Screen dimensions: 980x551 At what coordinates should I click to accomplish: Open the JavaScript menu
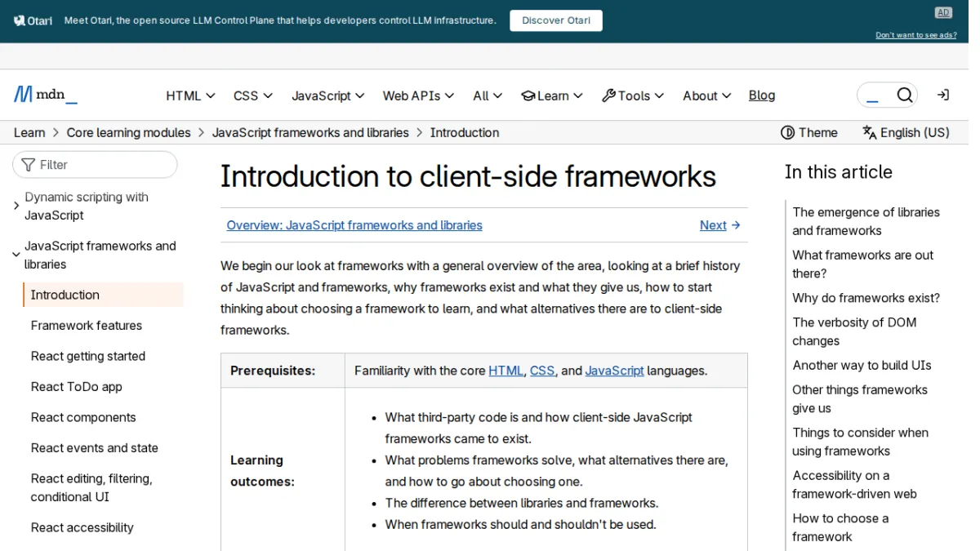[x=328, y=96]
